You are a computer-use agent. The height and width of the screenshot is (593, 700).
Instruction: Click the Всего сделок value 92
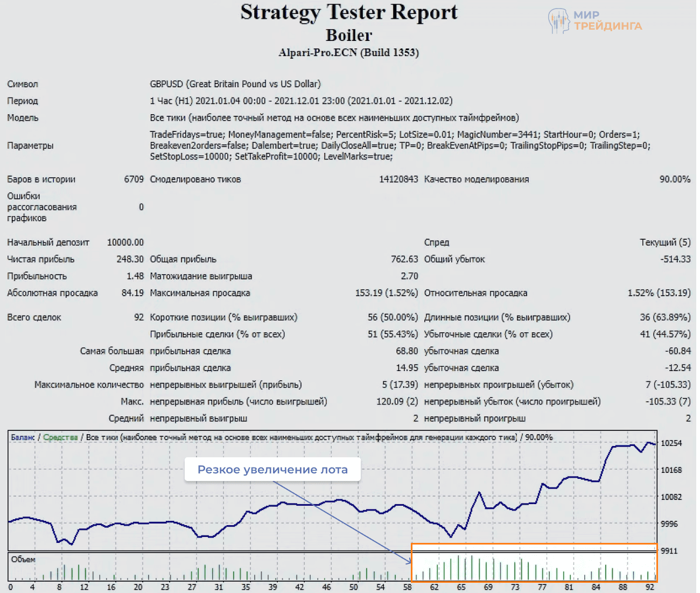[139, 318]
